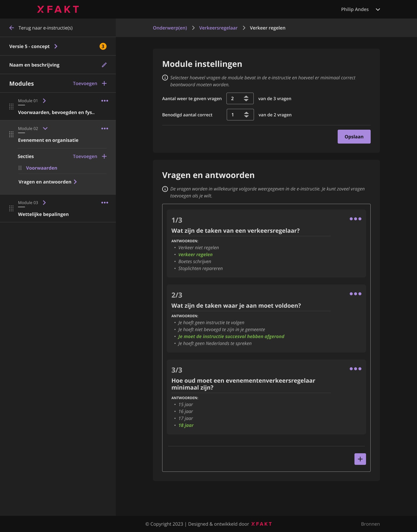Click the XFAKT logo in header
Screen dimensions: 417x532
(x=58, y=9)
